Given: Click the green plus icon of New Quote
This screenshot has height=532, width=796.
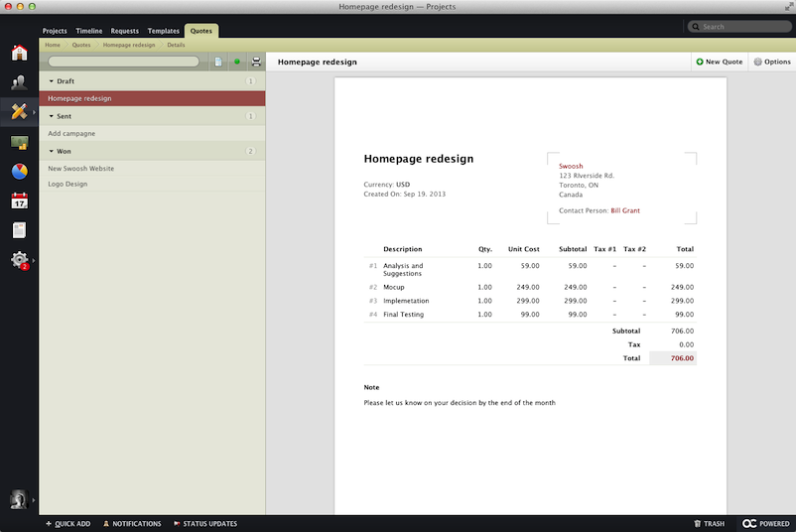Looking at the screenshot, I should pos(700,62).
